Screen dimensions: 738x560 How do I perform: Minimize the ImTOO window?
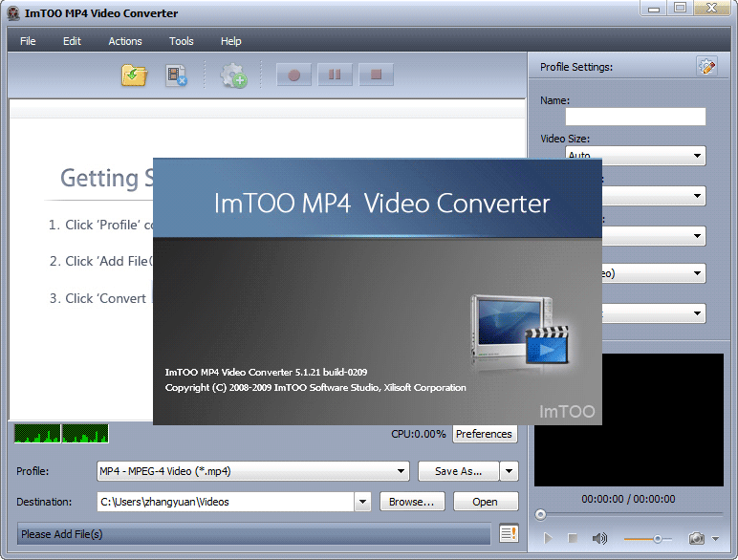coord(653,9)
